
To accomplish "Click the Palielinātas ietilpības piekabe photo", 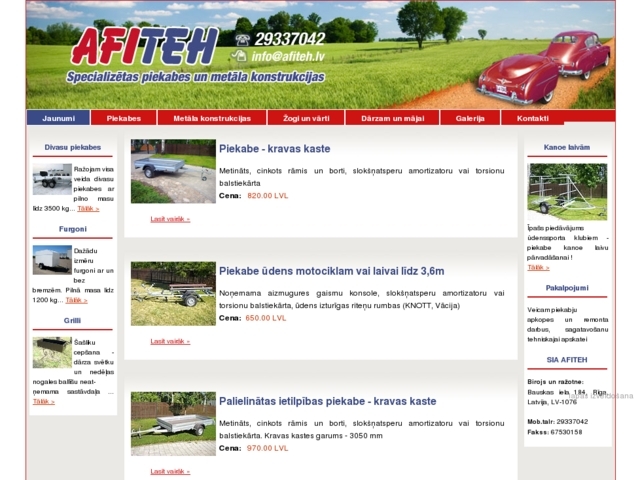I will (173, 424).
